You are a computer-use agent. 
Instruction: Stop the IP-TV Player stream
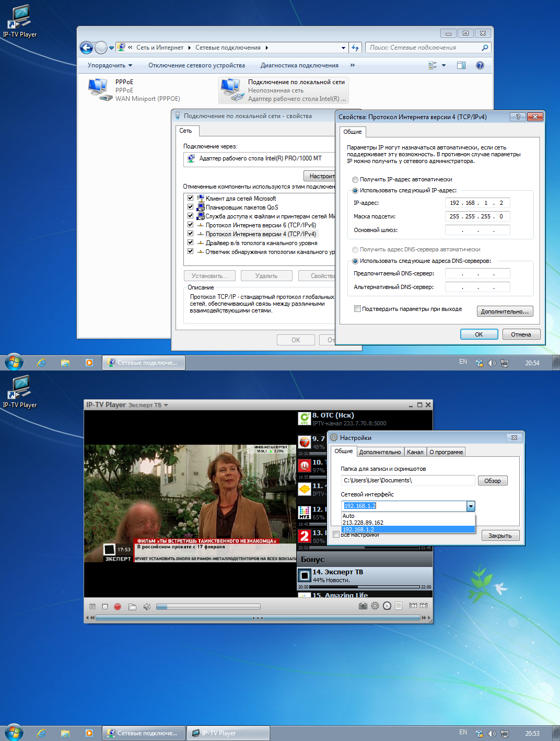coord(105,607)
